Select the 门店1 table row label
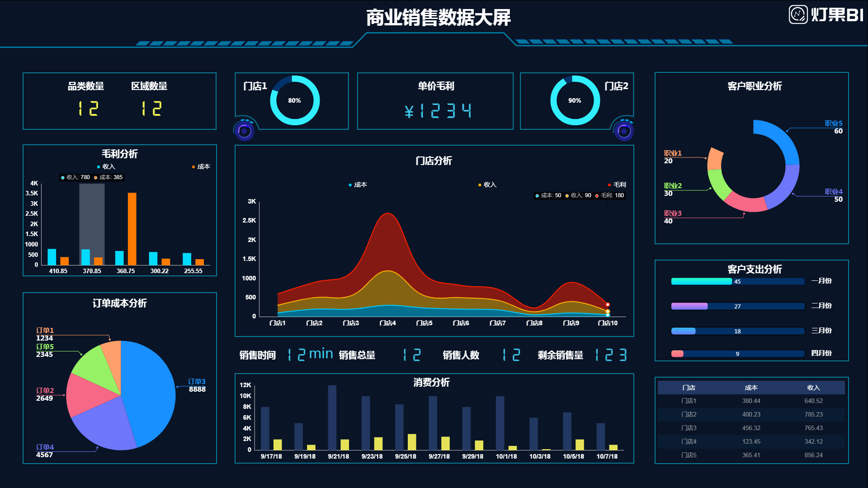868x488 pixels. [x=689, y=401]
